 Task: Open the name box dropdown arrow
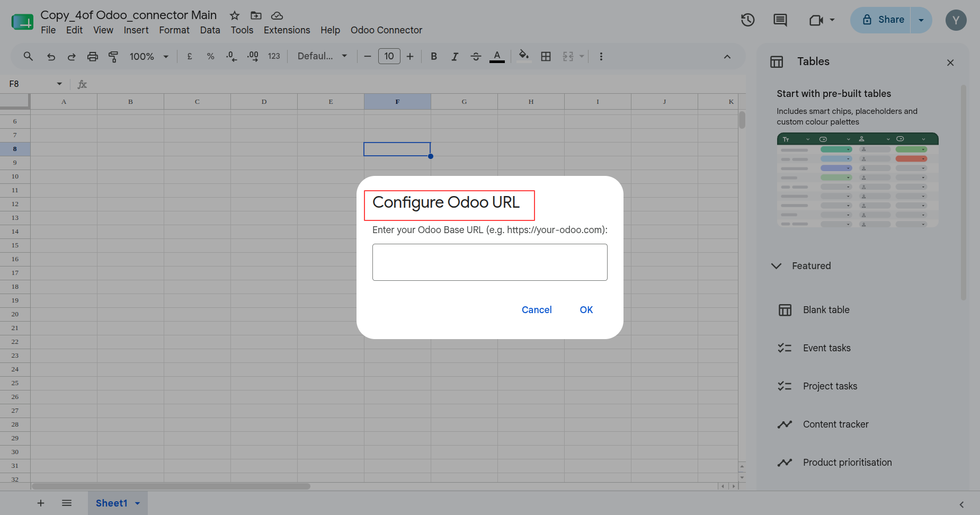click(x=59, y=84)
